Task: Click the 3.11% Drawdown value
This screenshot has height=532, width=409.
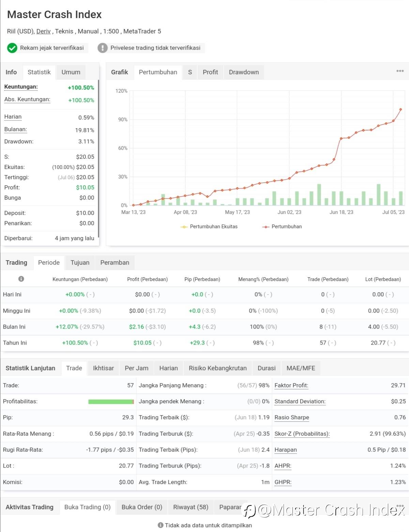Action: click(x=86, y=142)
